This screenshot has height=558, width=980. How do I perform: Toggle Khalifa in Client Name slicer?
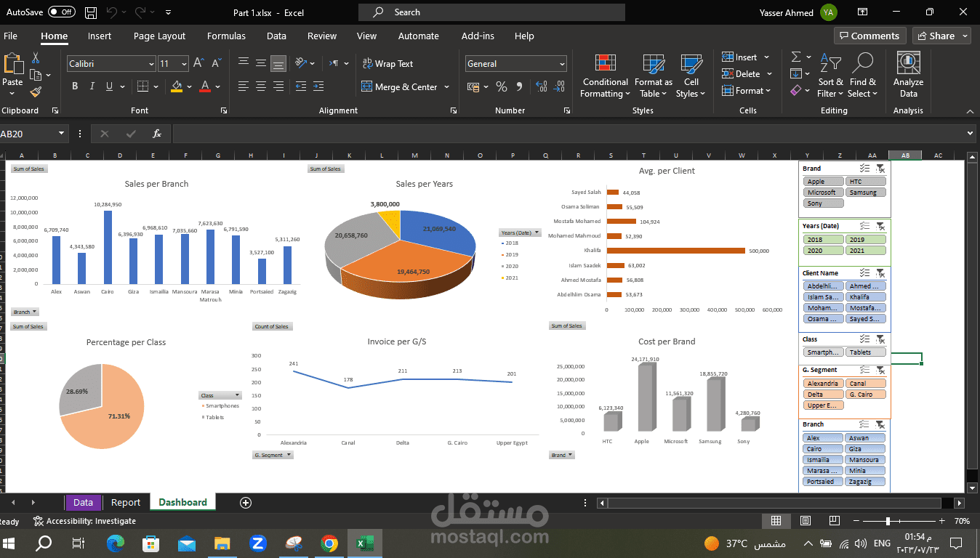coord(866,296)
